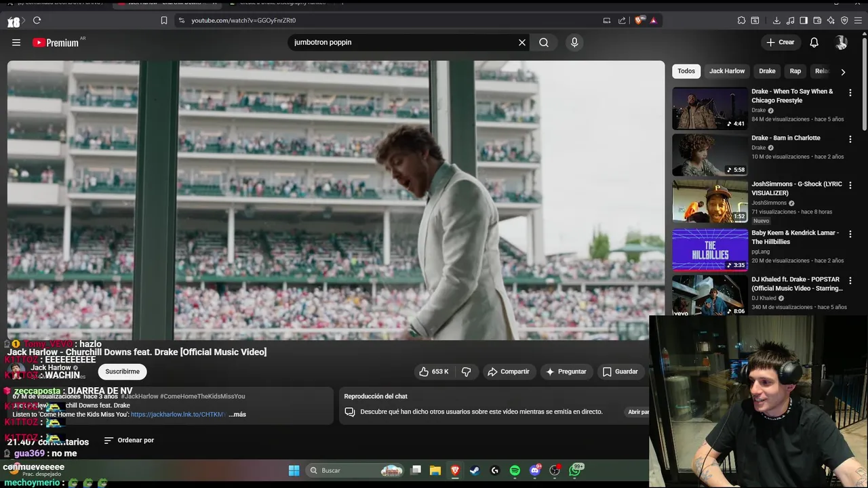Open Discord from the taskbar
The height and width of the screenshot is (488, 868).
tap(535, 470)
